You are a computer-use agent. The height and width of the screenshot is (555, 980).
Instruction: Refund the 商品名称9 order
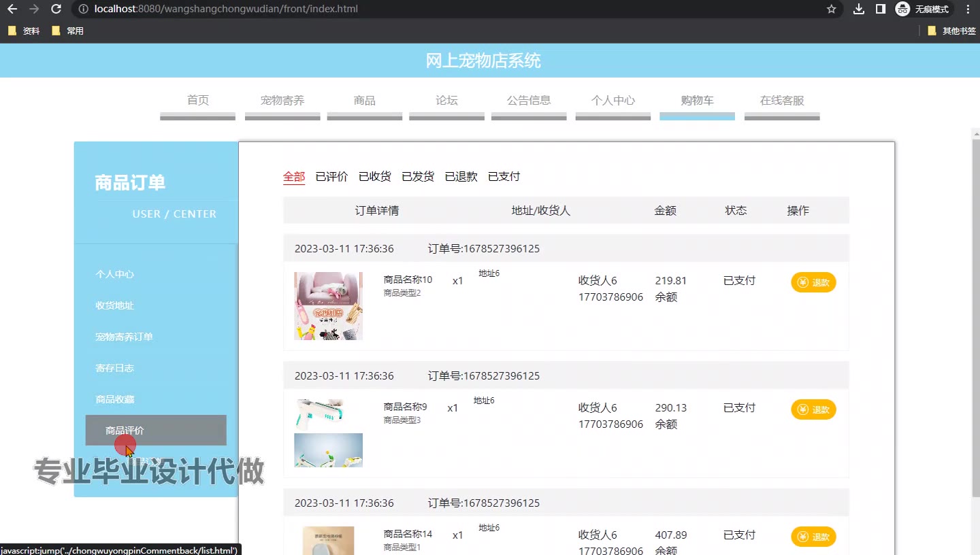[x=813, y=409]
